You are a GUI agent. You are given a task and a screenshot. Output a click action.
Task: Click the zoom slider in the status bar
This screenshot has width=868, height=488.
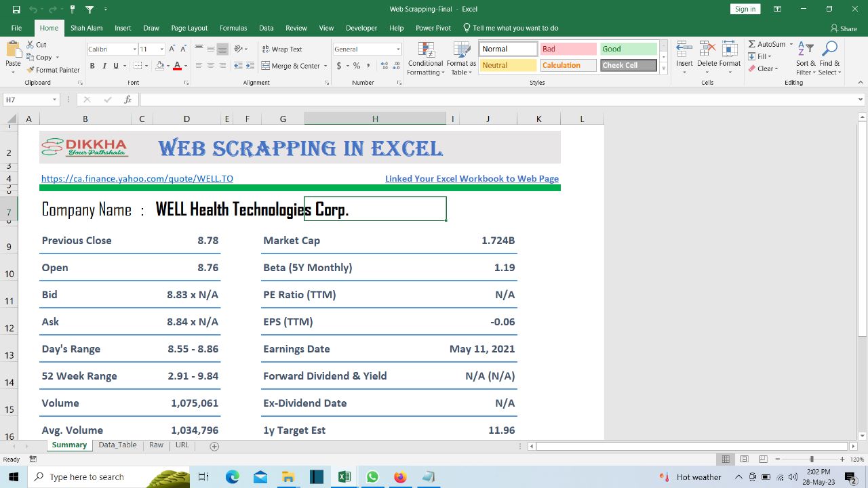tap(811, 460)
